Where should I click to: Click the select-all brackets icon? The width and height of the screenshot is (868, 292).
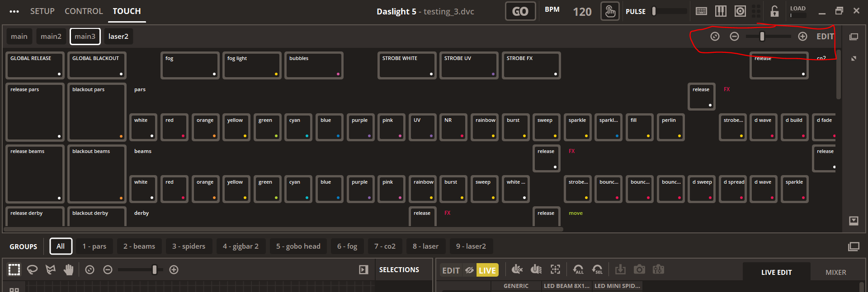pyautogui.click(x=555, y=269)
